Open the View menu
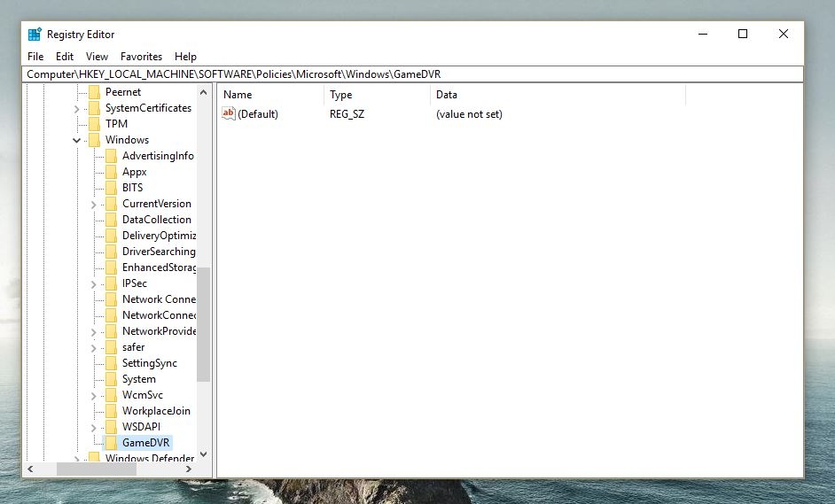835x504 pixels. point(97,57)
